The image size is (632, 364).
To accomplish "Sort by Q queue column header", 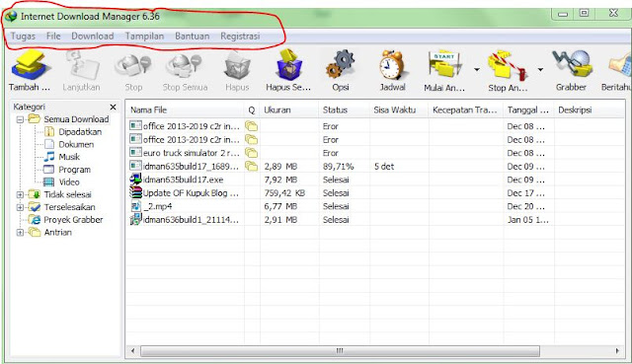I will (252, 109).
